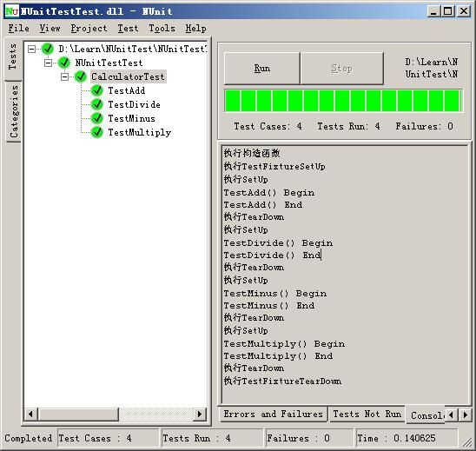Select the TestMultiply test case
The height and width of the screenshot is (451, 476).
coord(140,132)
